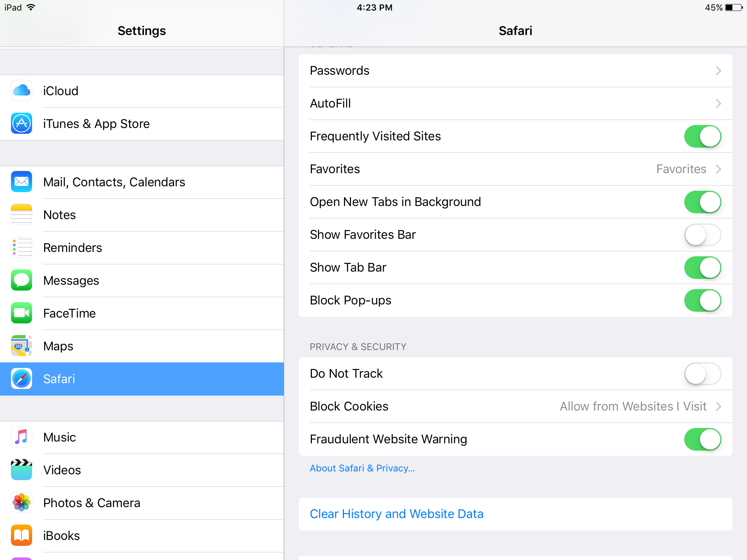747x560 pixels.
Task: Open Passwords via its chevron
Action: [x=718, y=71]
